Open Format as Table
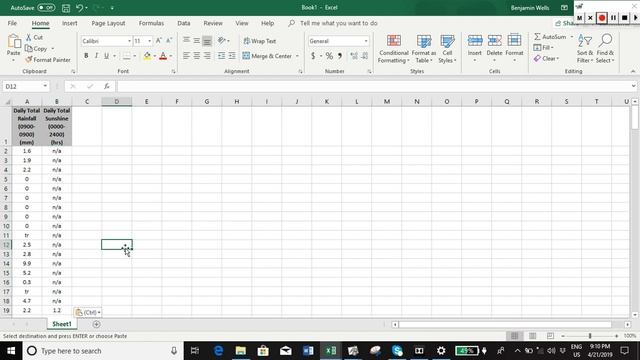 424,49
